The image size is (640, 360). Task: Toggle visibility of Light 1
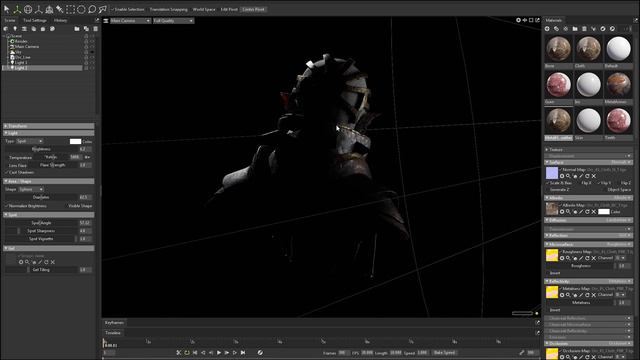[92, 62]
